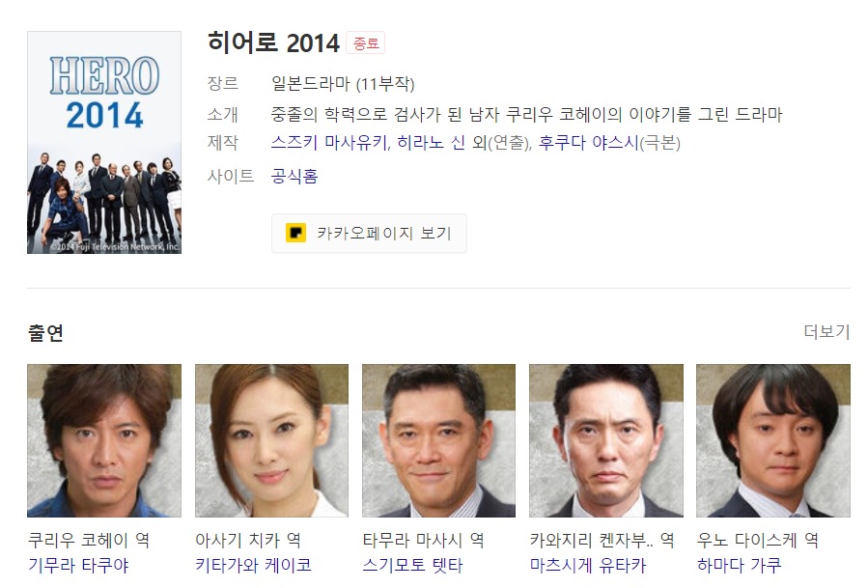Click the KakaoPage yellow logo icon
This screenshot has width=868, height=588.
[295, 233]
